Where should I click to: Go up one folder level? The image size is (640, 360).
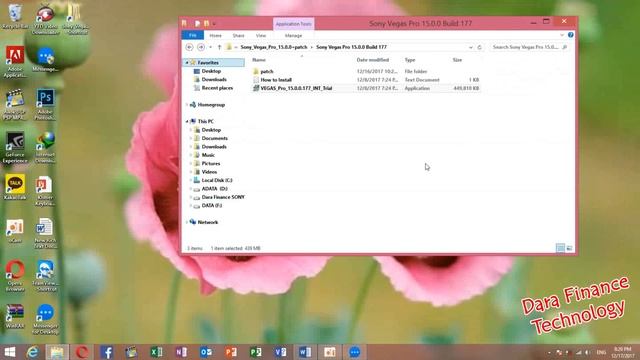(219, 47)
